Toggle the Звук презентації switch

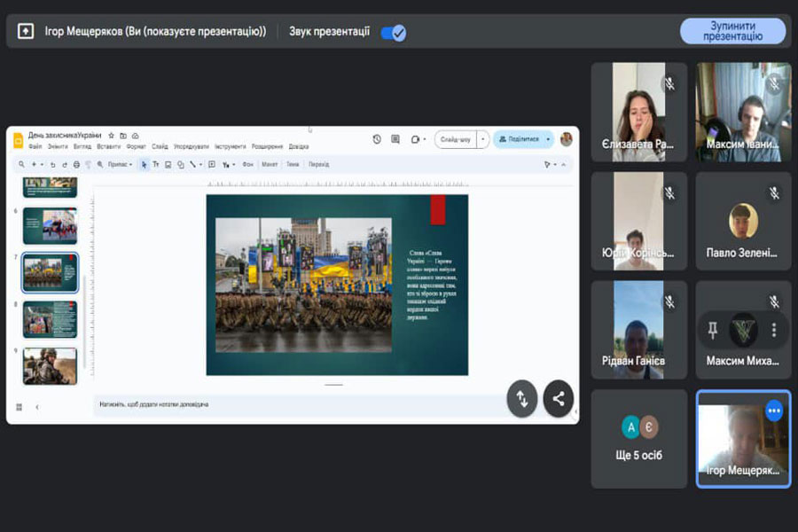(393, 33)
